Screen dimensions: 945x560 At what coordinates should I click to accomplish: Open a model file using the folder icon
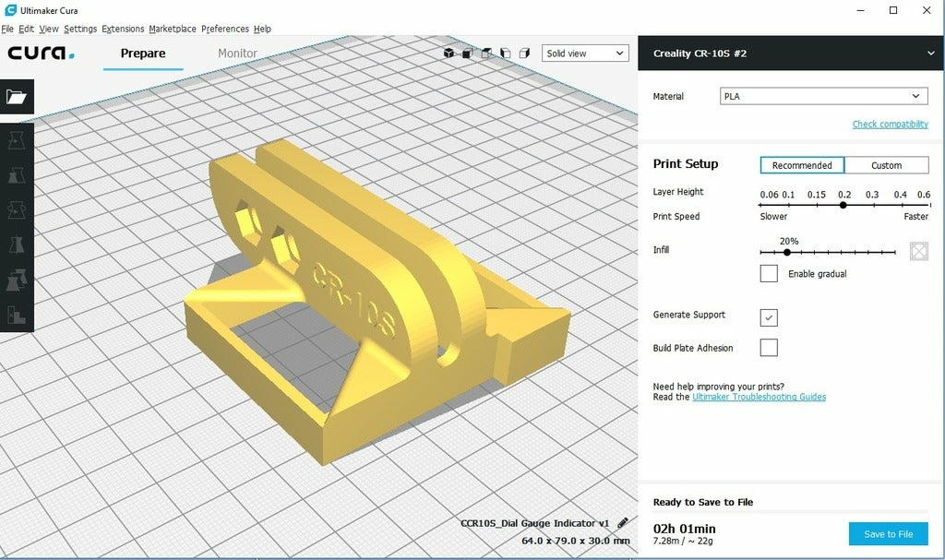(x=16, y=96)
